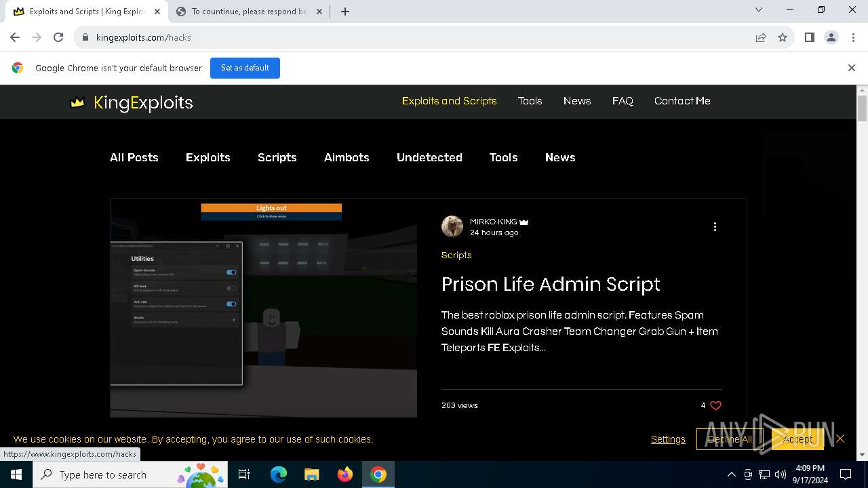
Task: Select the All Posts category
Action: click(134, 157)
